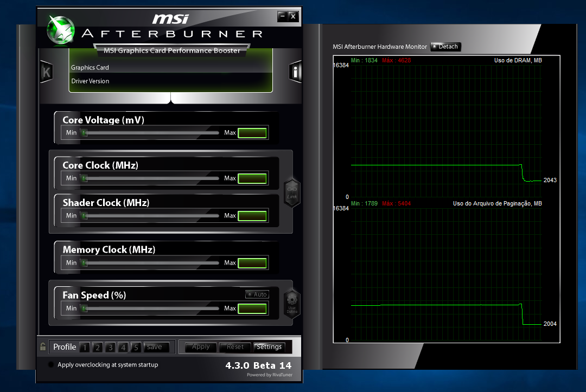Open Kombustor via the K icon

tap(46, 72)
